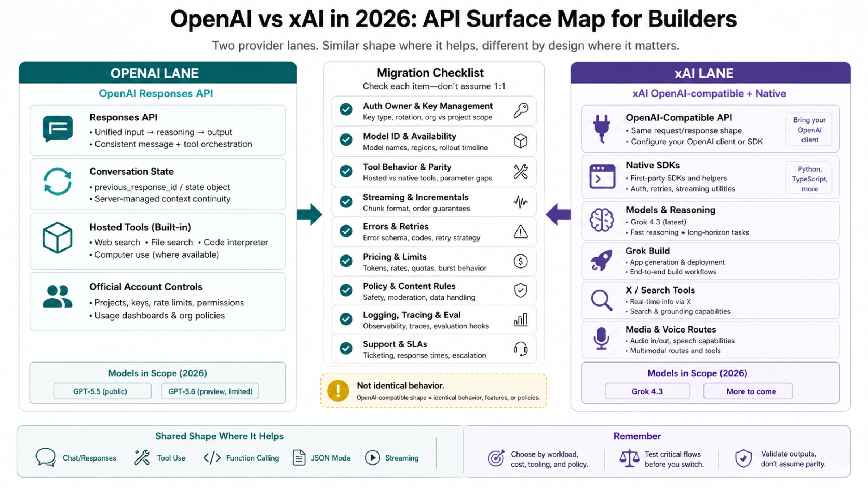This screenshot has height=488, width=868.
Task: Toggle the Policy & Content Rules checkmark
Action: click(x=346, y=290)
